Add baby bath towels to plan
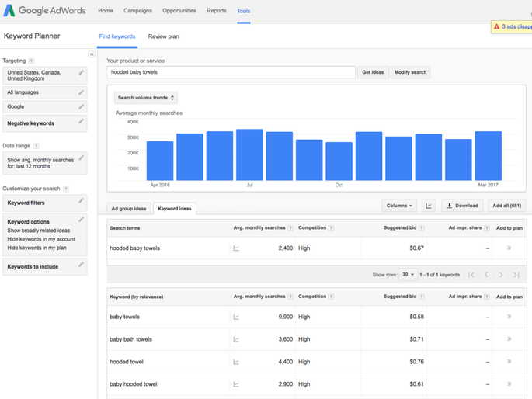Viewport: 532px width, 399px height. click(509, 339)
